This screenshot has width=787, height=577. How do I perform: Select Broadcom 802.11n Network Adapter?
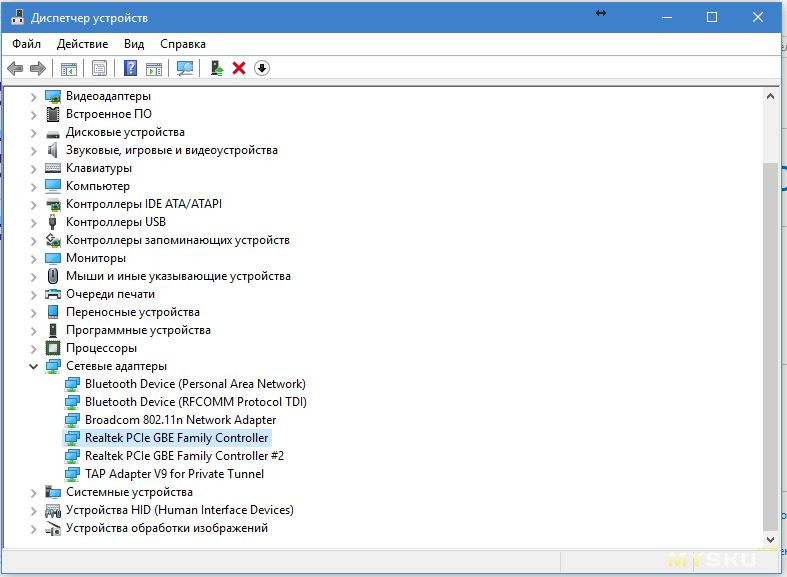click(x=180, y=420)
